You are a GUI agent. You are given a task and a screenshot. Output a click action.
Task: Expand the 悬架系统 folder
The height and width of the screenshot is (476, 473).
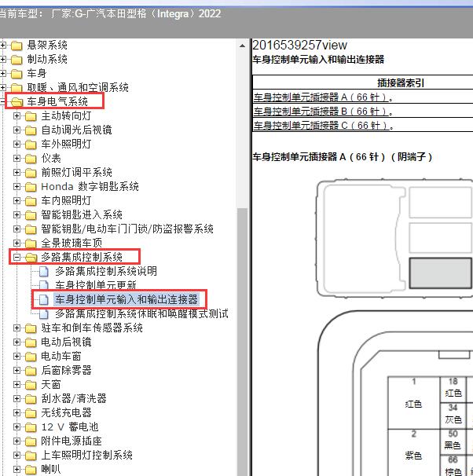(x=2, y=46)
